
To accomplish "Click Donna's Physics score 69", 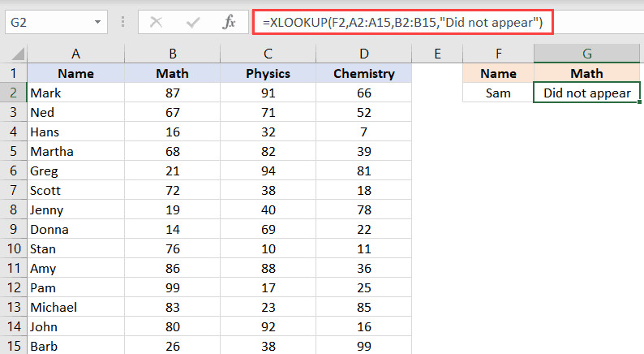I will (x=268, y=230).
